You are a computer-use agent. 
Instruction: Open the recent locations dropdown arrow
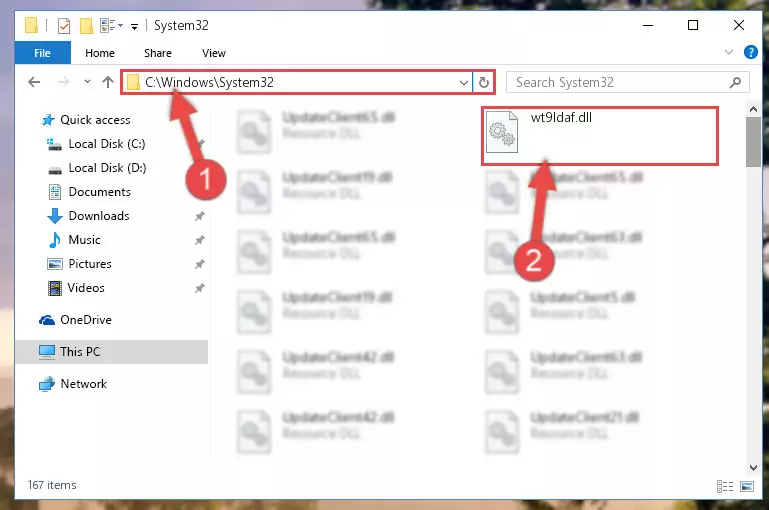click(87, 81)
